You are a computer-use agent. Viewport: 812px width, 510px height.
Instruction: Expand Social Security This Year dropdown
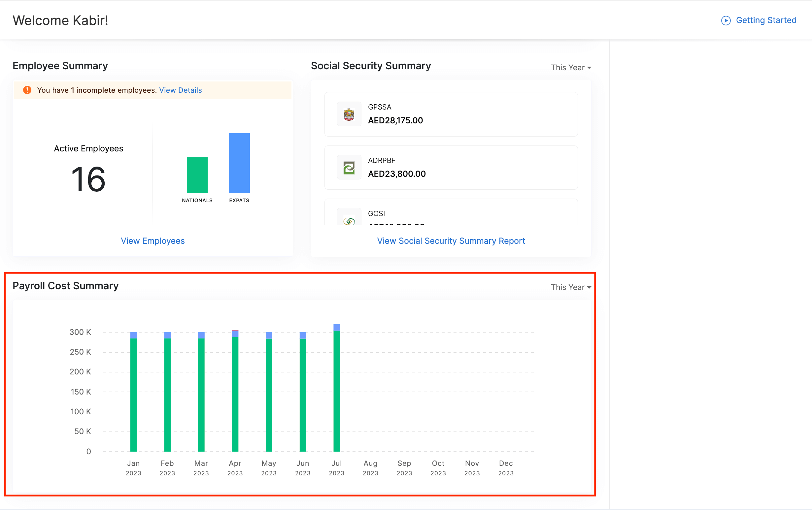pos(571,68)
